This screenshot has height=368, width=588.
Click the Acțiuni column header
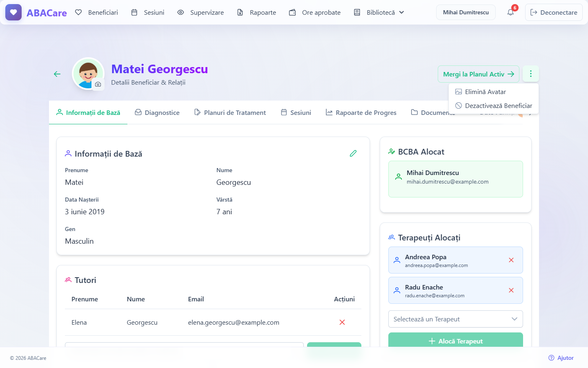tap(344, 299)
